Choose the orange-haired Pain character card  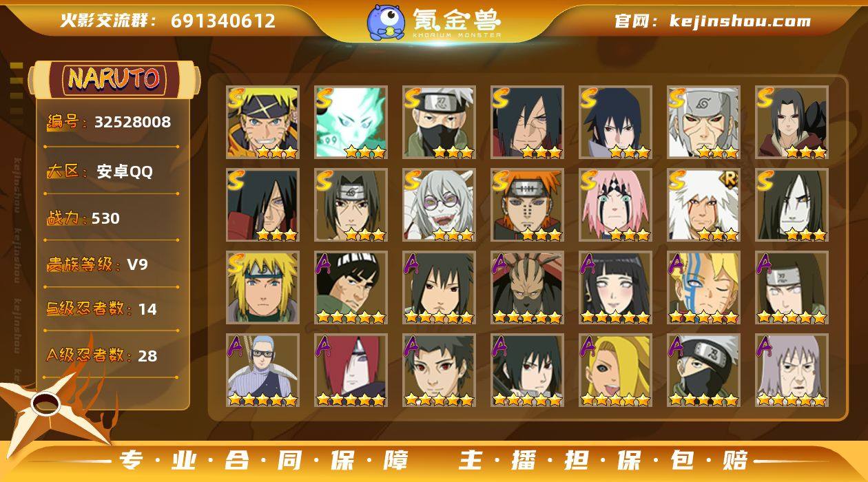click(x=527, y=205)
